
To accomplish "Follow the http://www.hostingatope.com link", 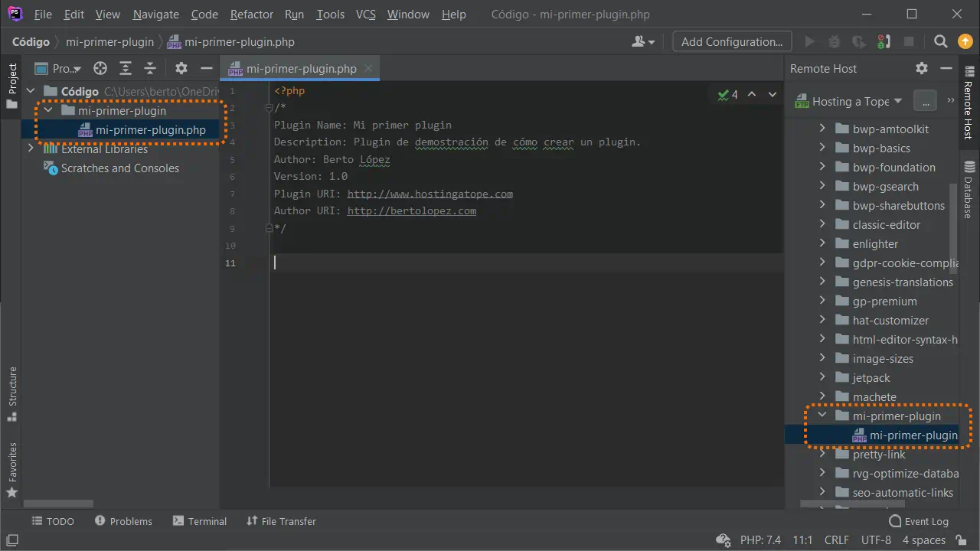I will pos(430,194).
